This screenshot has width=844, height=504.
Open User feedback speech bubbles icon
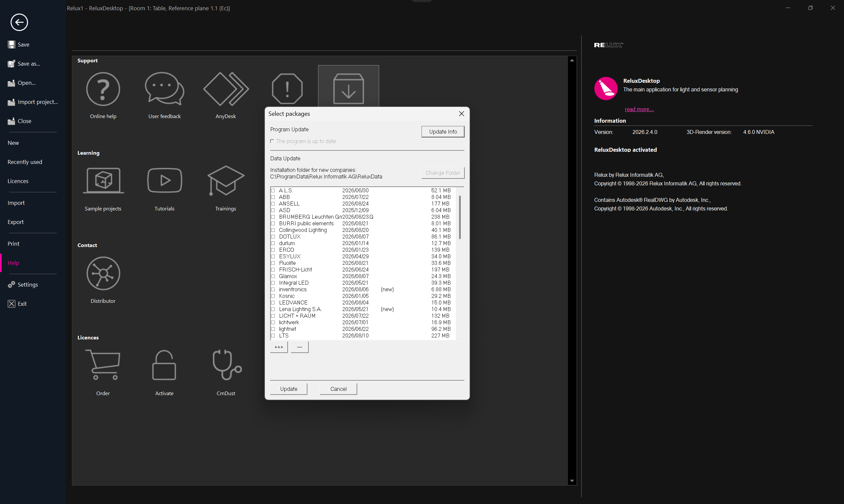pyautogui.click(x=164, y=89)
